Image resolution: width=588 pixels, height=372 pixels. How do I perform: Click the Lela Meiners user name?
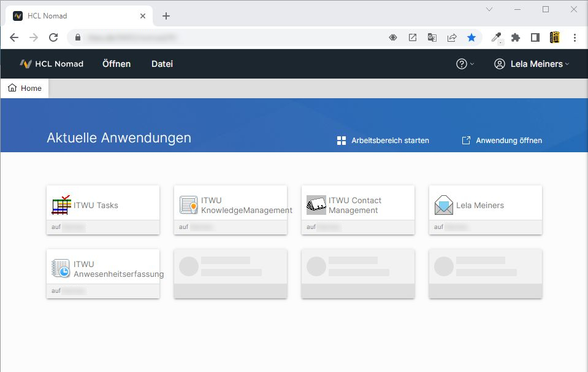point(536,64)
